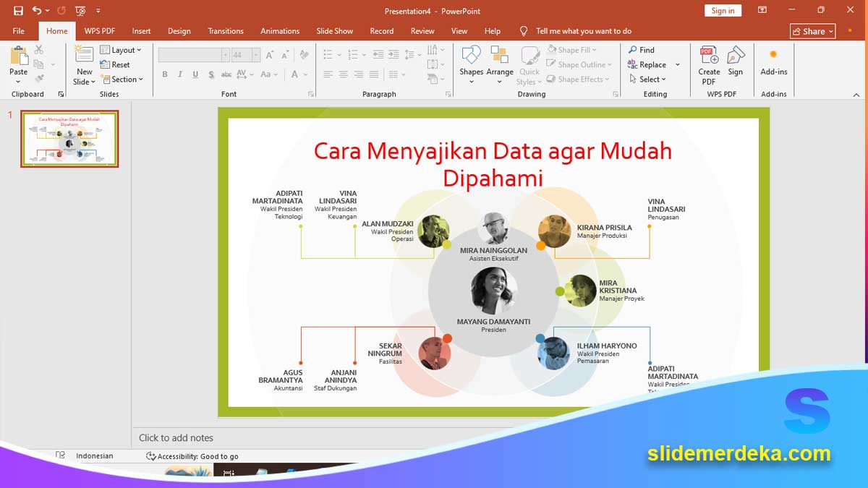868x488 pixels.
Task: Switch to the Transitions tab
Action: click(x=226, y=31)
